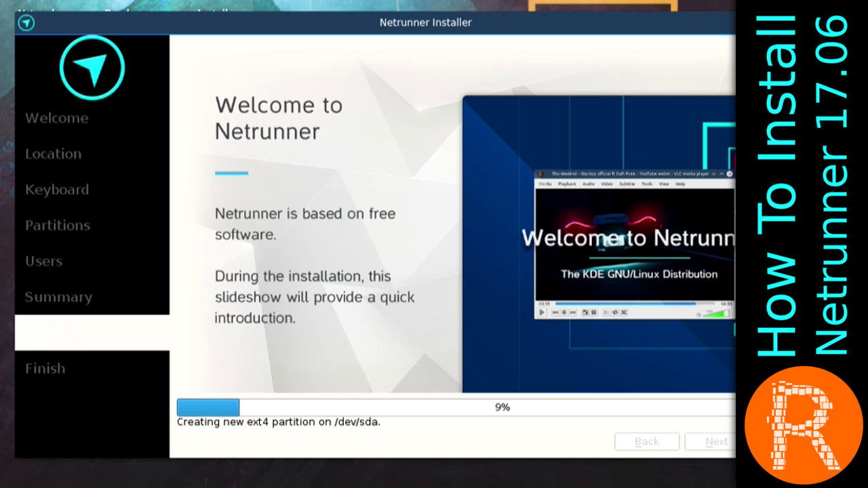
Task: Click the play button in the VLC screenshot
Action: (x=542, y=312)
